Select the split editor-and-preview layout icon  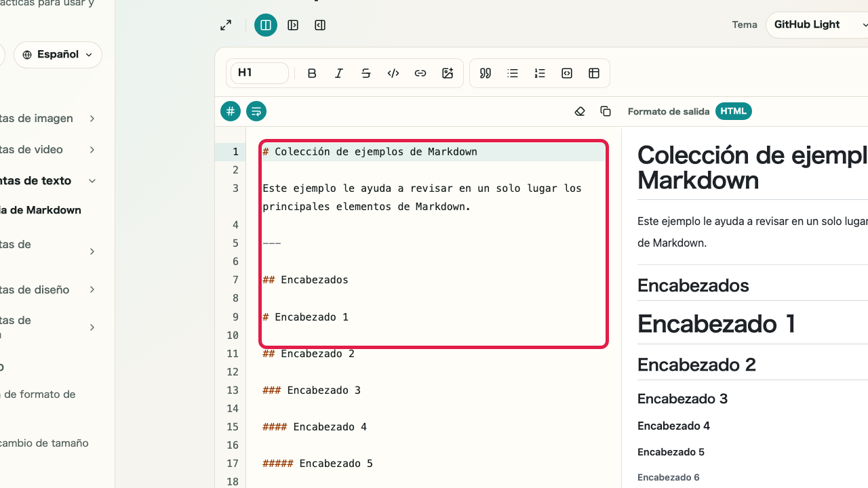266,25
